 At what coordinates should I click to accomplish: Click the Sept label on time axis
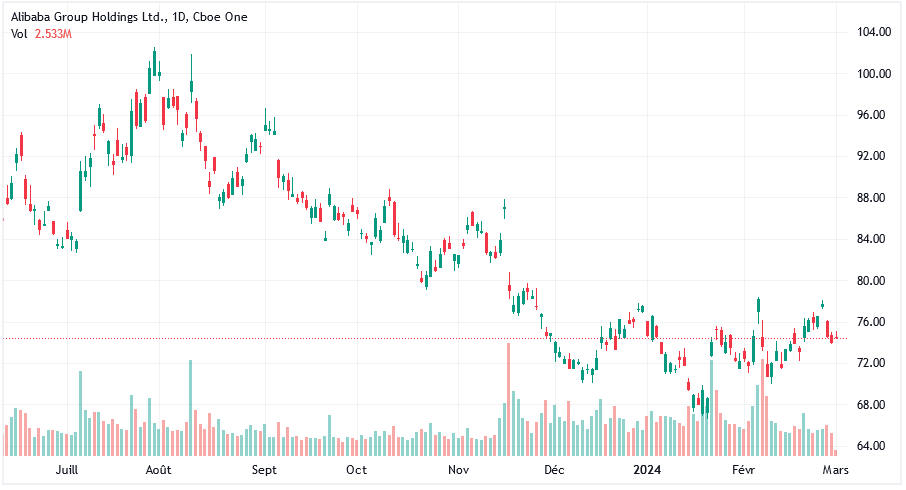tap(264, 469)
